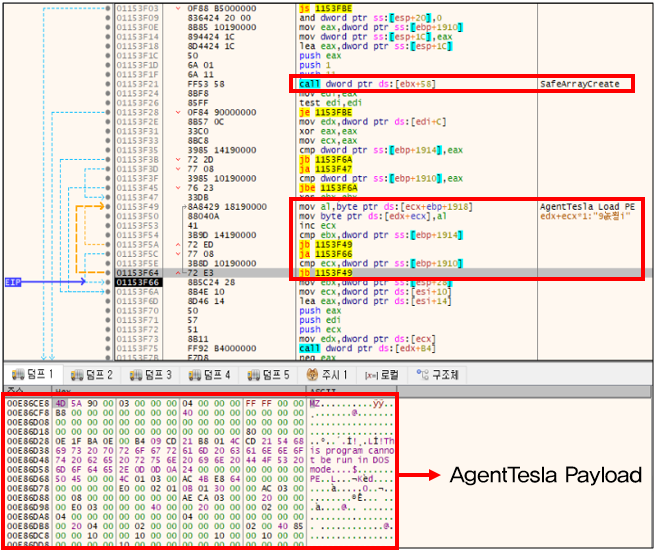Open the 덤프 5 dump tab
This screenshot has height=551, width=657.
pyautogui.click(x=269, y=375)
